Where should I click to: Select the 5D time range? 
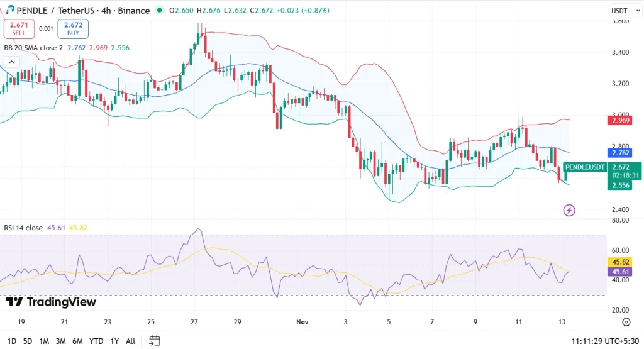[x=28, y=341]
